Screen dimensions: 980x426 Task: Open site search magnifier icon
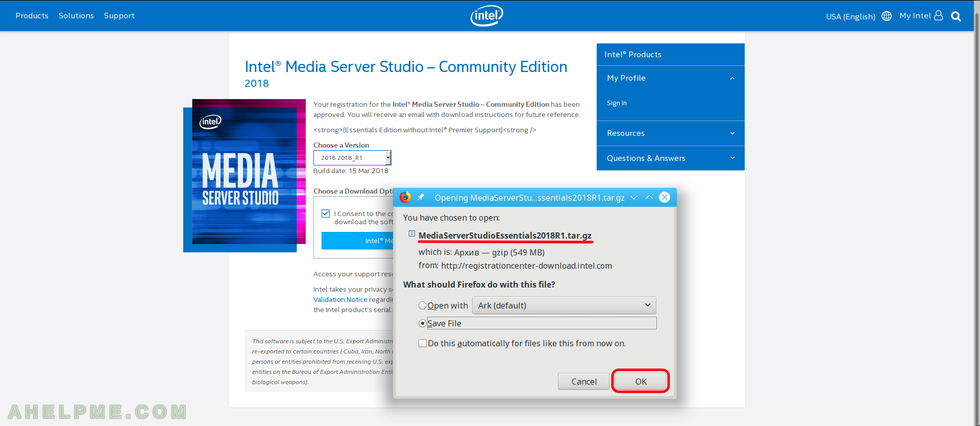pos(956,16)
